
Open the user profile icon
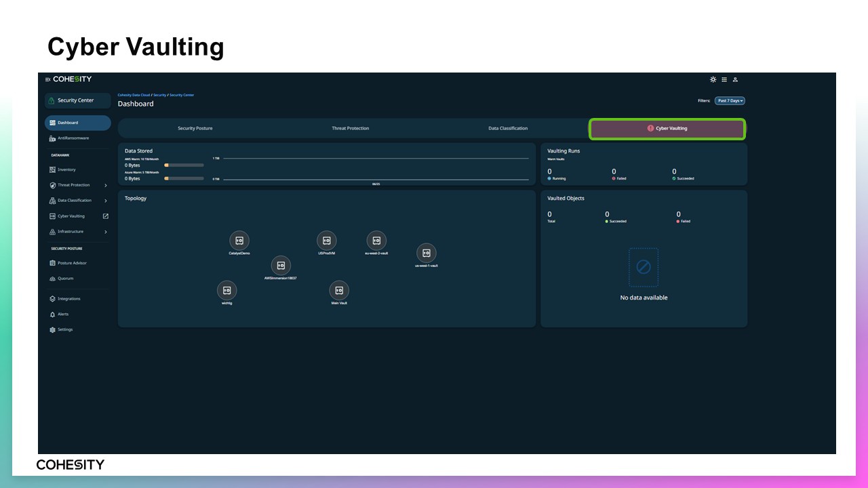pos(735,79)
